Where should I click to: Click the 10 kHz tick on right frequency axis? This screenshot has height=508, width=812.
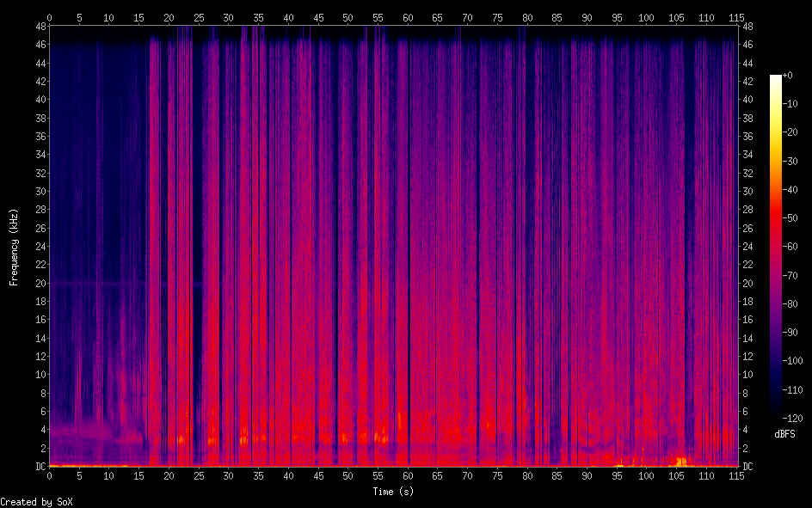[x=747, y=375]
